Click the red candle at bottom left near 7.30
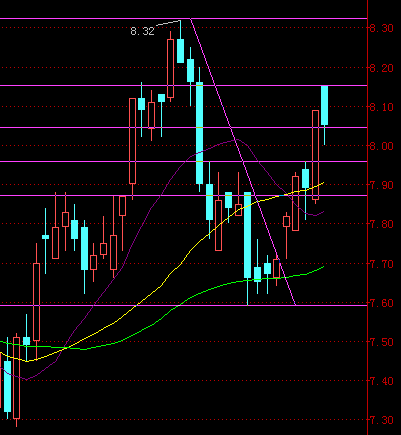The height and width of the screenshot is (435, 401). click(16, 378)
